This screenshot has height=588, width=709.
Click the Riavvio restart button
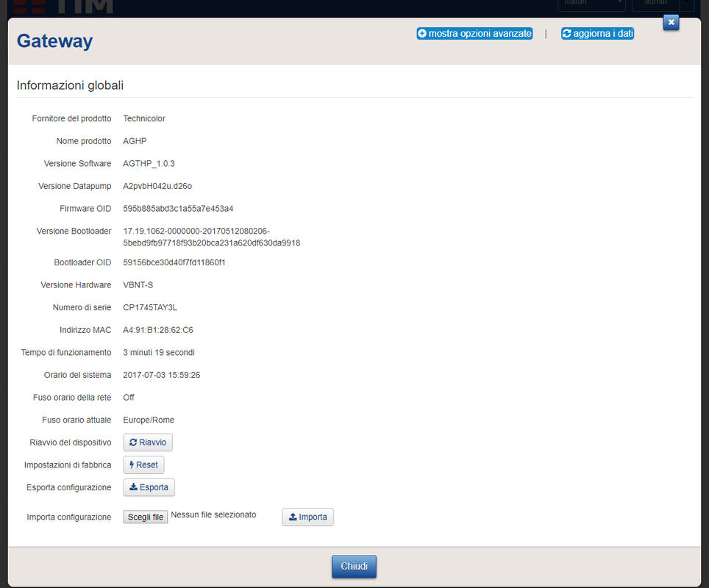pyautogui.click(x=148, y=442)
